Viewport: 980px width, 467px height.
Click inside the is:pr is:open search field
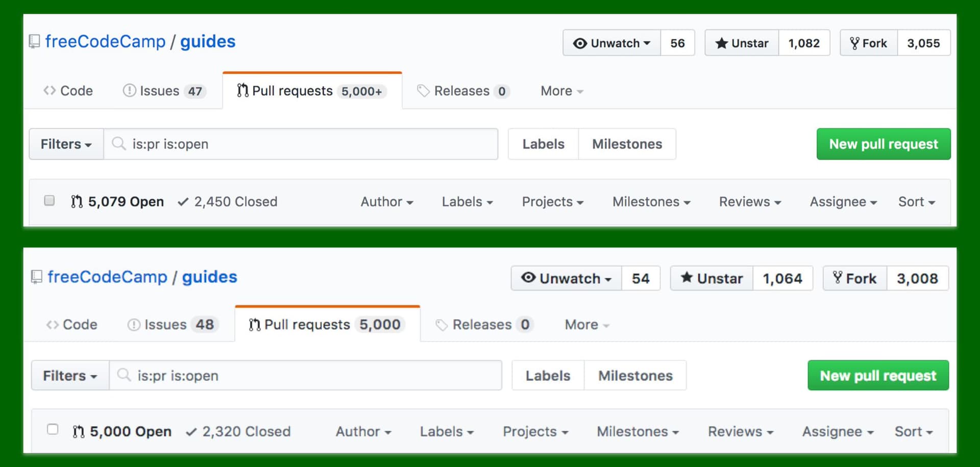(301, 144)
